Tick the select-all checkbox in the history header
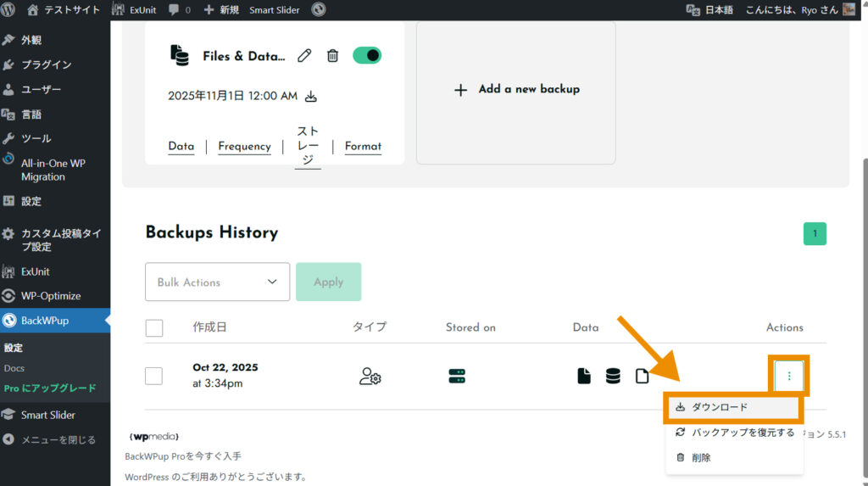The height and width of the screenshot is (486, 868). tap(154, 328)
